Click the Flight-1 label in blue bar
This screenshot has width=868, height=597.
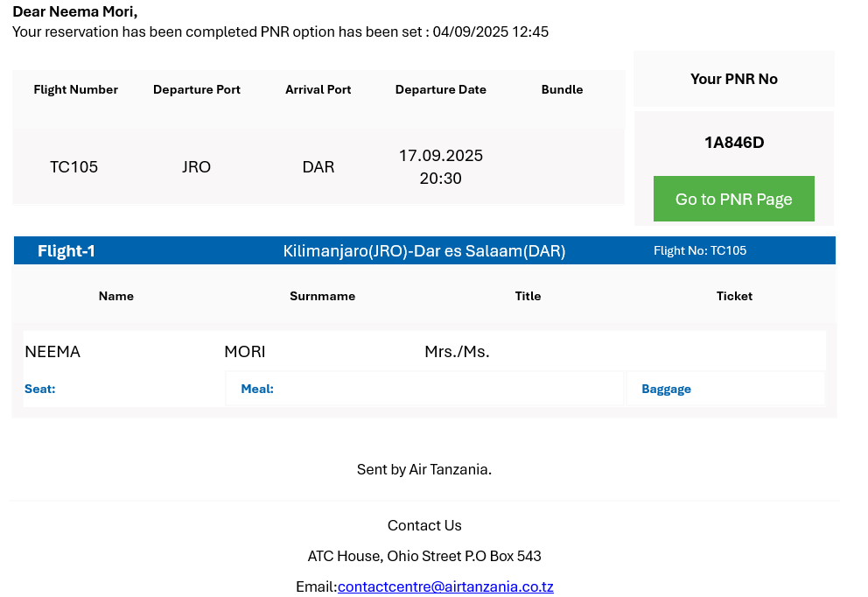pos(66,251)
